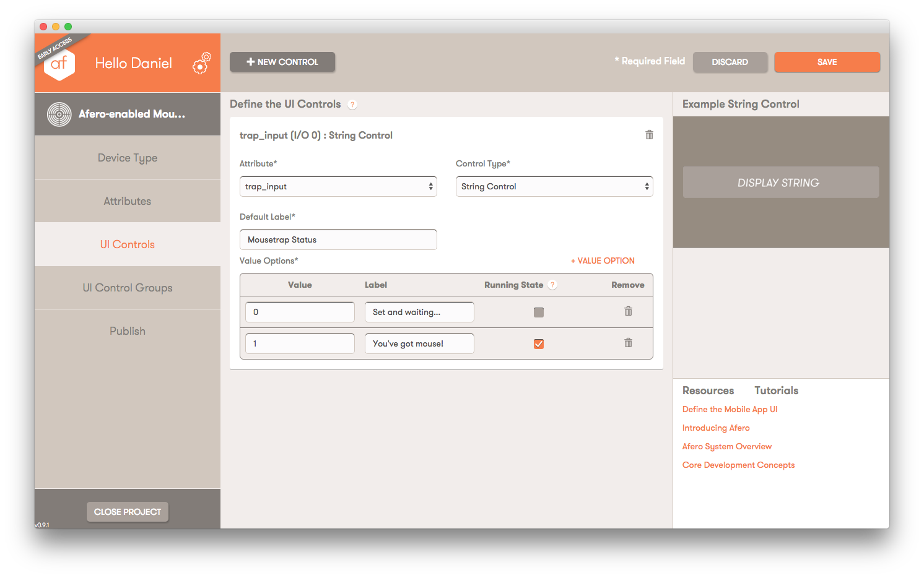
Task: Click the Running State column header
Action: 513,285
